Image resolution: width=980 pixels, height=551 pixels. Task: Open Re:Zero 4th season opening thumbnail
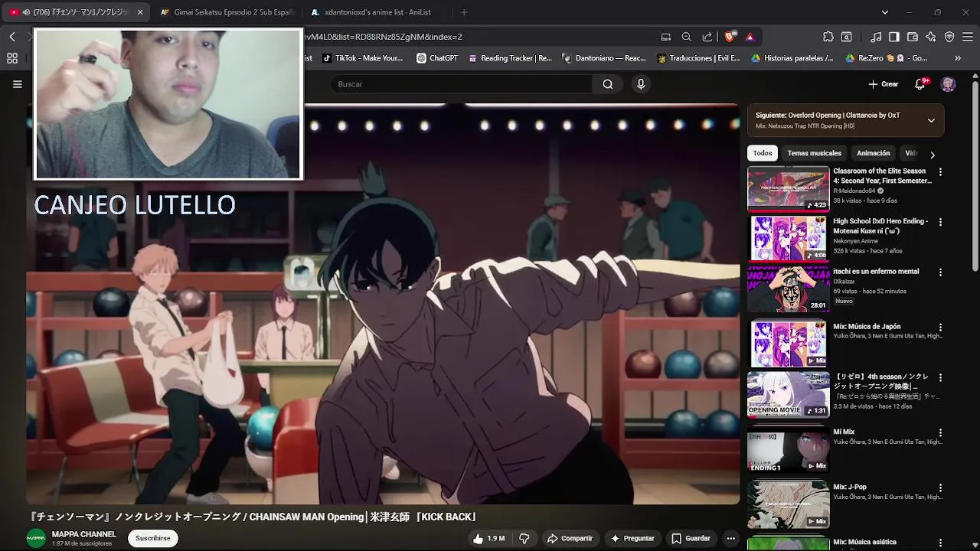pyautogui.click(x=789, y=394)
